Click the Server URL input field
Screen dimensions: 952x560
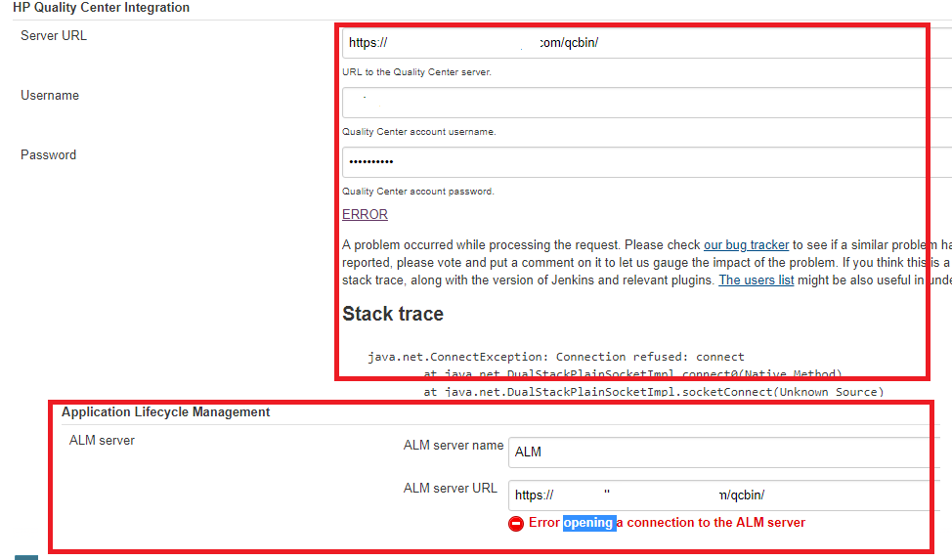645,43
